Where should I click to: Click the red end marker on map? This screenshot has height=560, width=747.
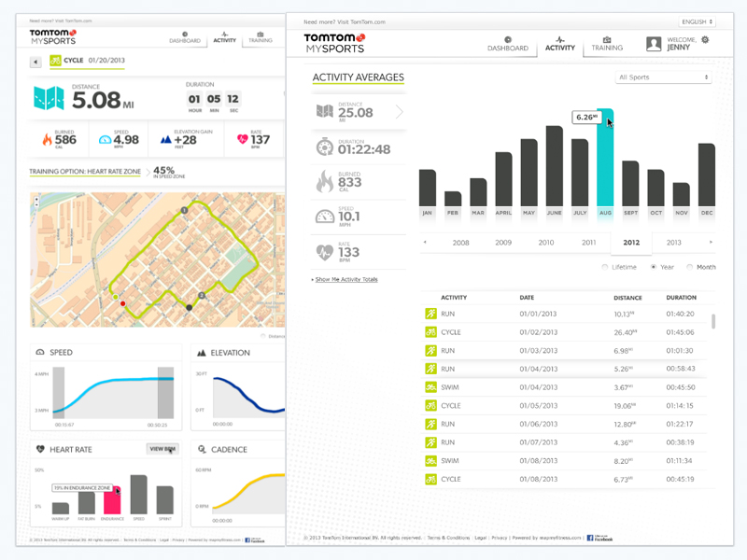[x=123, y=303]
